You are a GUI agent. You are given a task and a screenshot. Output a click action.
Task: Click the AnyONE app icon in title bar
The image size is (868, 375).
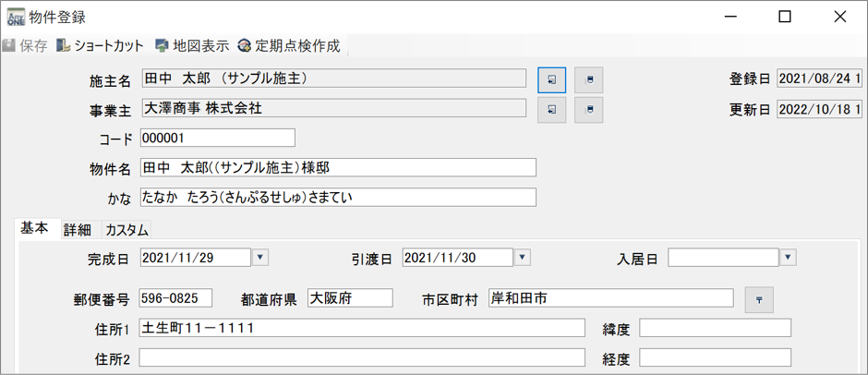pyautogui.click(x=16, y=17)
